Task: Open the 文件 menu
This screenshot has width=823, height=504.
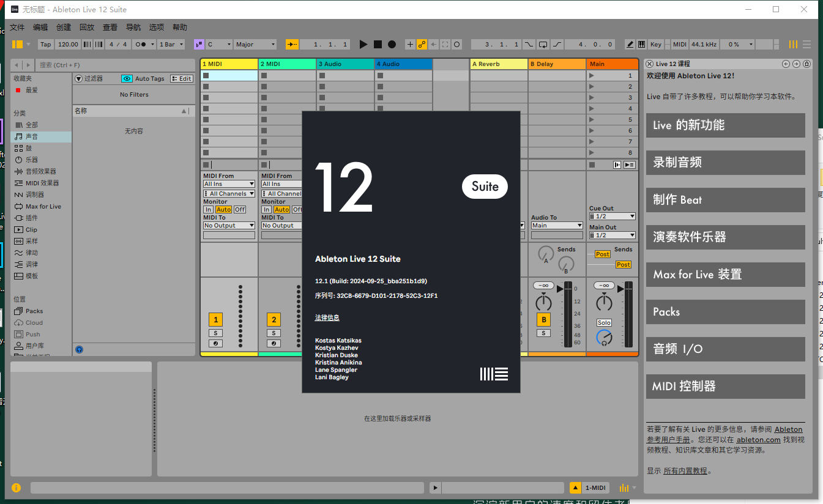Action: (17, 27)
